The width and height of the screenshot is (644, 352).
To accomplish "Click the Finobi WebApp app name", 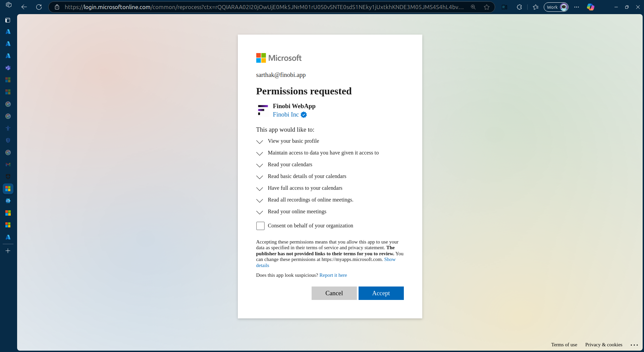I will click(294, 106).
